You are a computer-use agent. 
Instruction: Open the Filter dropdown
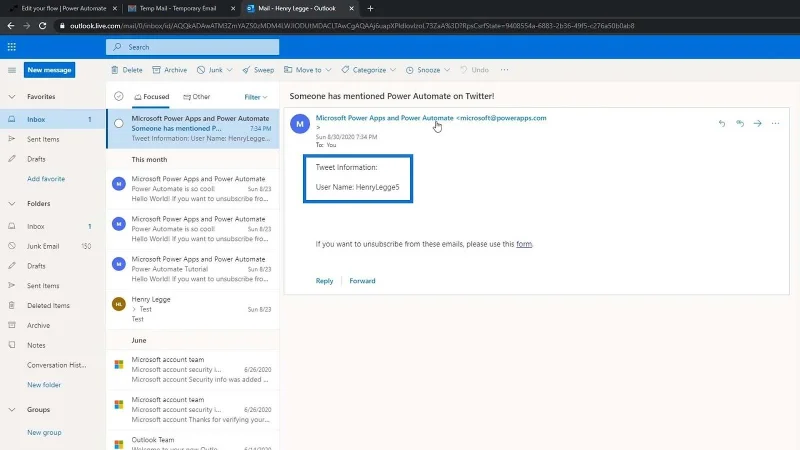click(x=256, y=97)
